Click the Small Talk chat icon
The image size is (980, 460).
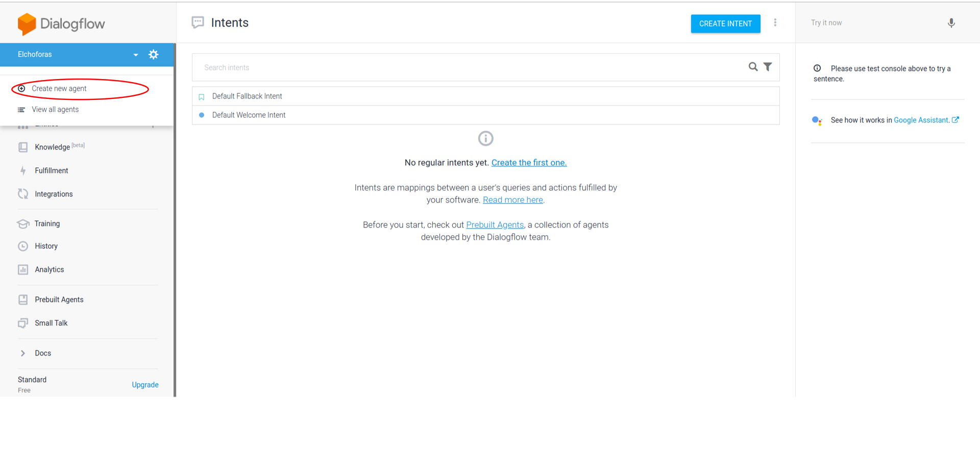tap(23, 323)
